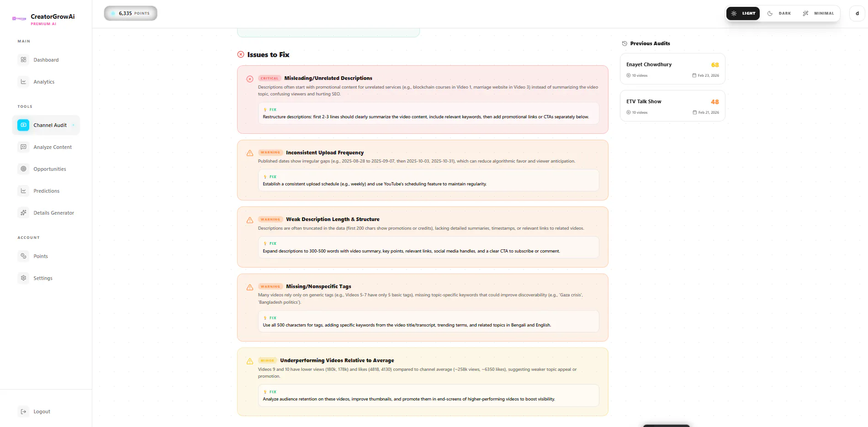Open Details Generator sparkle icon

pos(23,213)
